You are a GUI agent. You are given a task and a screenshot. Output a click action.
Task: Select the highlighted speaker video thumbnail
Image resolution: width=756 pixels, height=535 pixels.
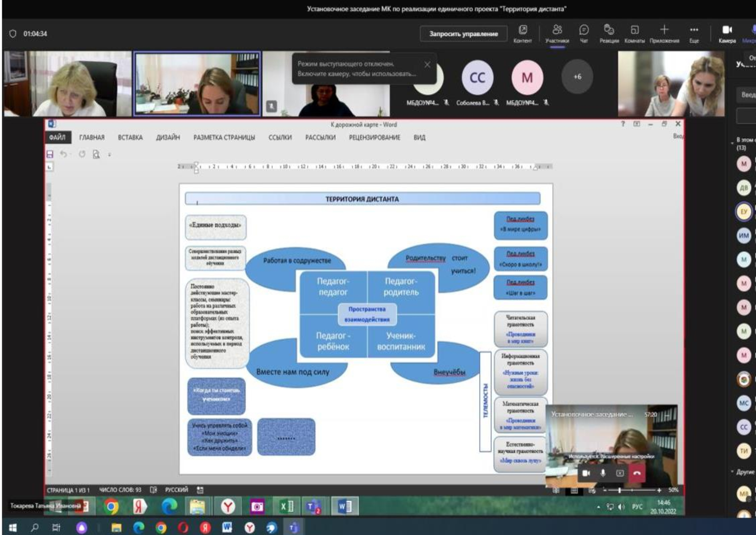pyautogui.click(x=197, y=84)
